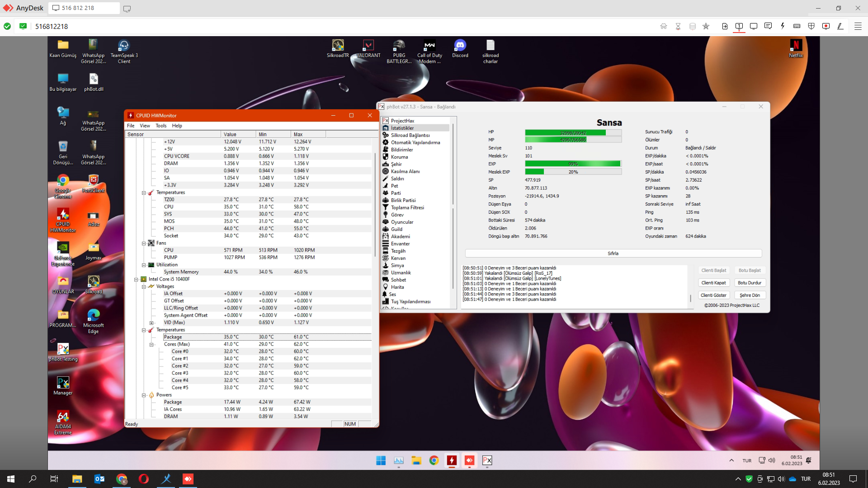Select Netflix desktop shortcut

[x=796, y=49]
